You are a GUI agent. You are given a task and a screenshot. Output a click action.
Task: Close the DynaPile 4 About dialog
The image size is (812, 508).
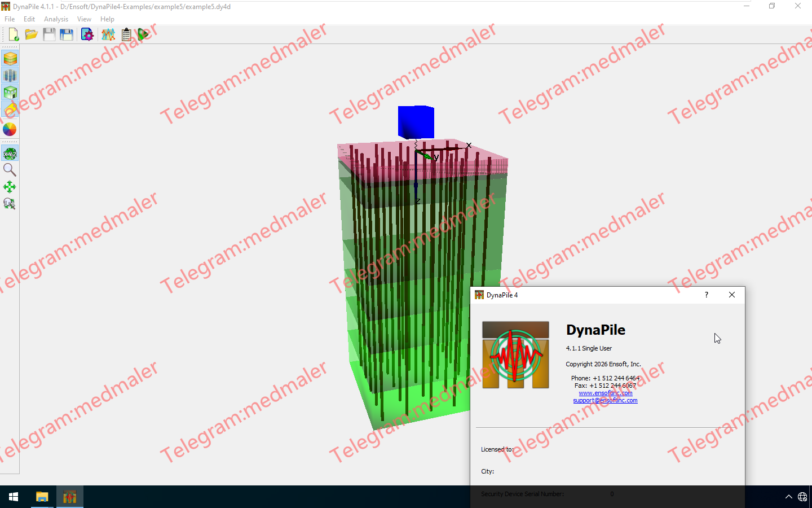click(x=731, y=295)
